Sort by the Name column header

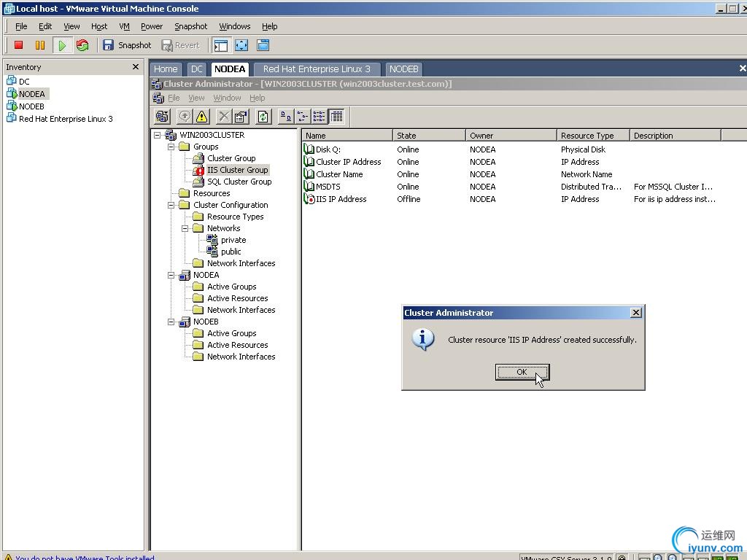347,136
